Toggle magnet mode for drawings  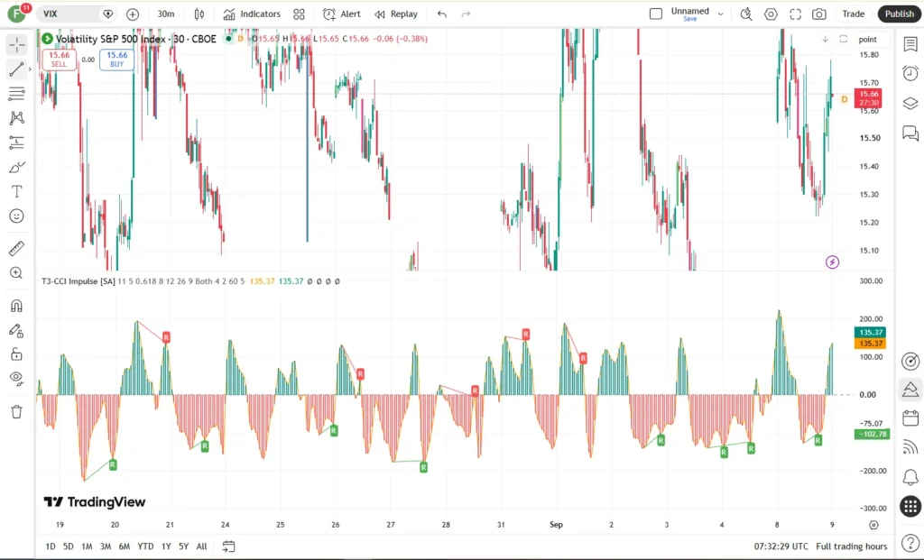tap(16, 306)
